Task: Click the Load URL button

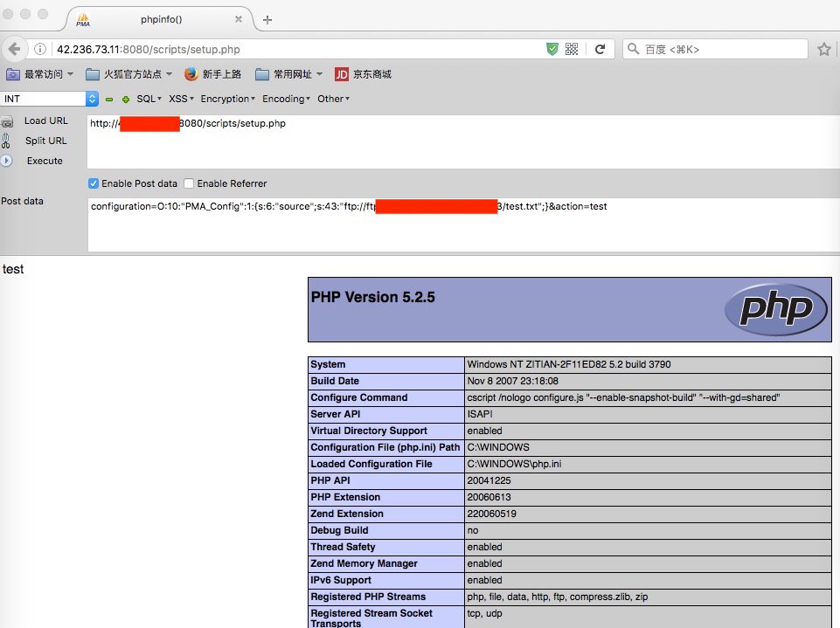Action: point(46,121)
